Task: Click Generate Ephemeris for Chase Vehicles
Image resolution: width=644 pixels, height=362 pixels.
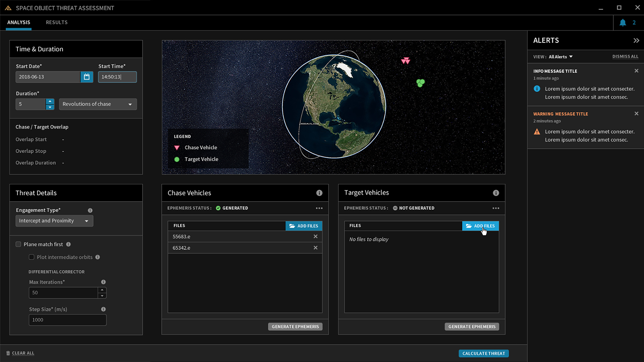Action: [295, 326]
